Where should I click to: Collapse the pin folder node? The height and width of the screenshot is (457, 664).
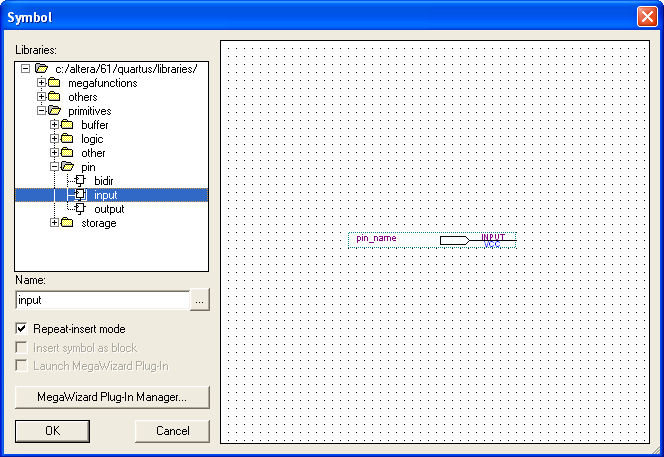click(55, 167)
